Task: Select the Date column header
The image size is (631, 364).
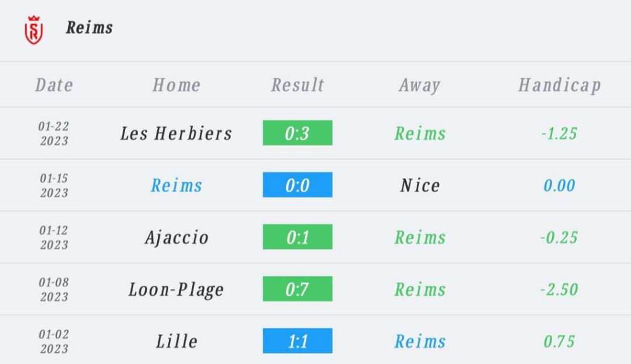Action: (54, 85)
